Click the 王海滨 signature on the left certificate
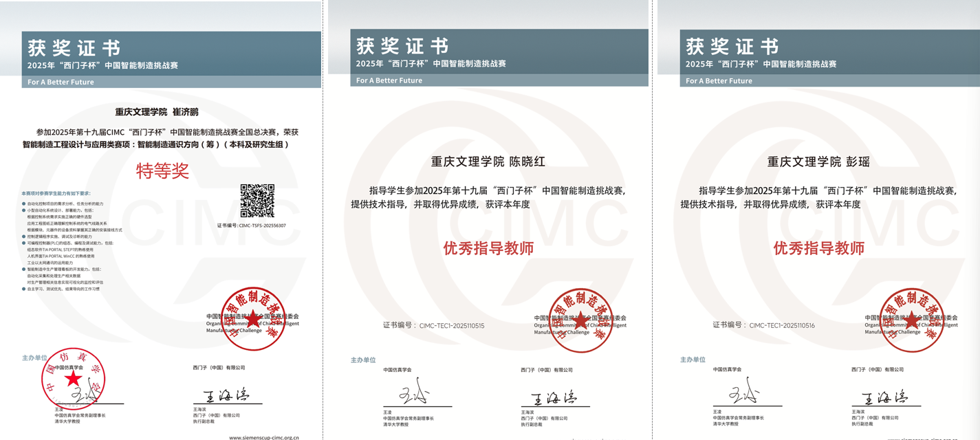This screenshot has width=980, height=440. pyautogui.click(x=218, y=396)
